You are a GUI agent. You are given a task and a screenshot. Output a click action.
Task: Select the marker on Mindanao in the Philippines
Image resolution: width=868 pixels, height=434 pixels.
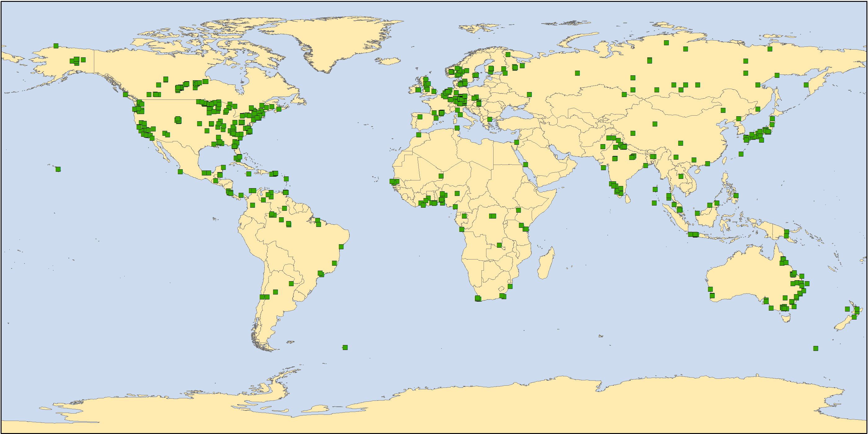[736, 195]
